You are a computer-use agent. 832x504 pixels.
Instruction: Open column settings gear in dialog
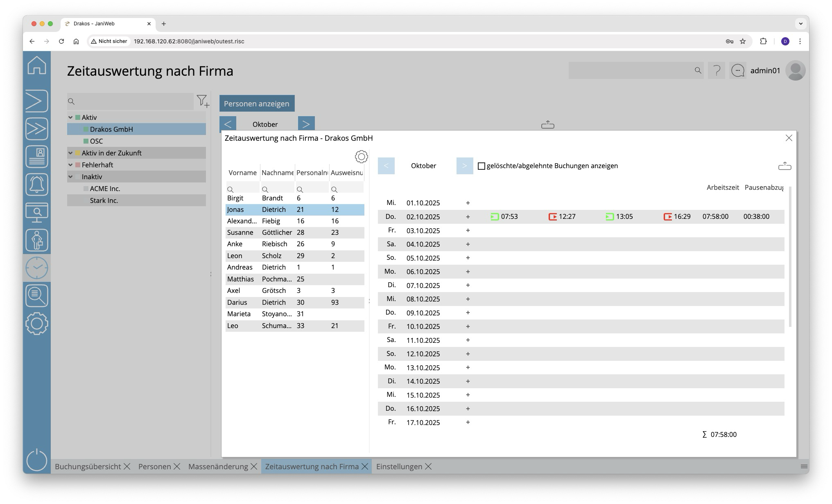pyautogui.click(x=361, y=157)
